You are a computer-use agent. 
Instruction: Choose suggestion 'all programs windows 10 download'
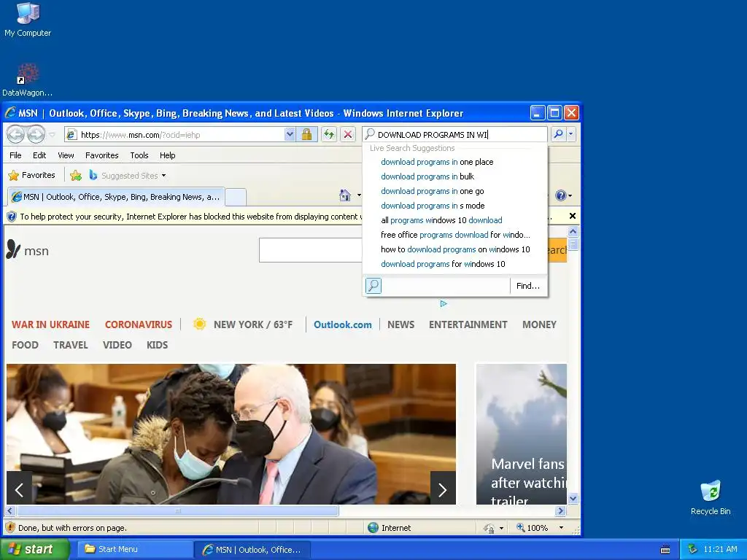point(441,220)
